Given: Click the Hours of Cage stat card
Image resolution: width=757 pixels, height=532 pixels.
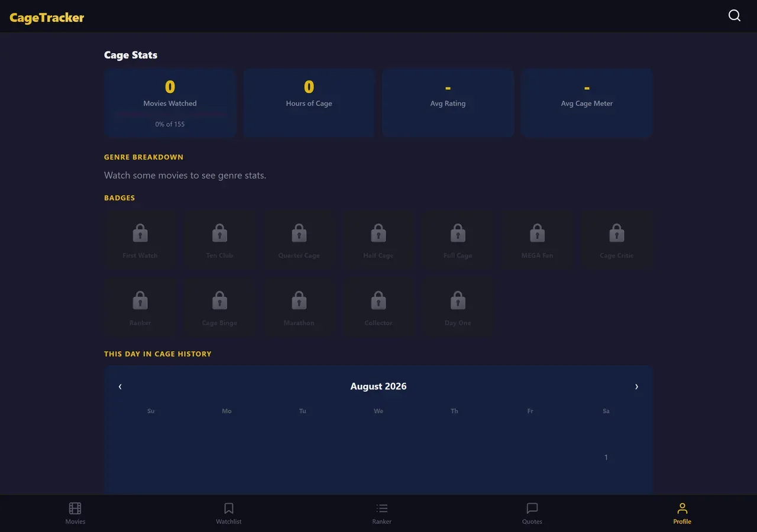Looking at the screenshot, I should 309,103.
